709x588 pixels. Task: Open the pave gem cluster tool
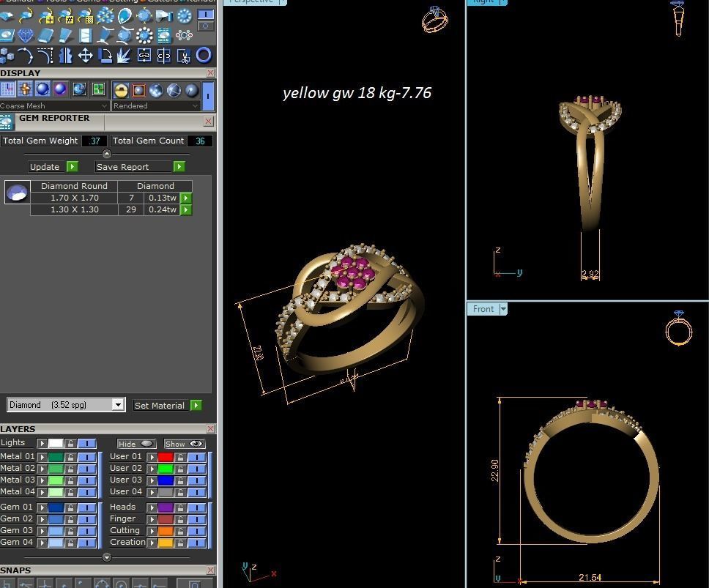pos(105,16)
